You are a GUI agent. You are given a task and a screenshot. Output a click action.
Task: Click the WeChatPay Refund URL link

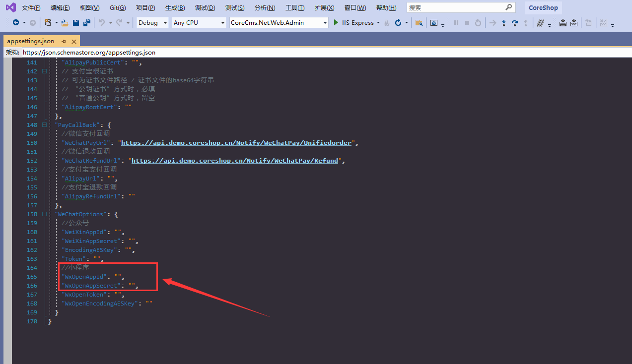[235, 161]
